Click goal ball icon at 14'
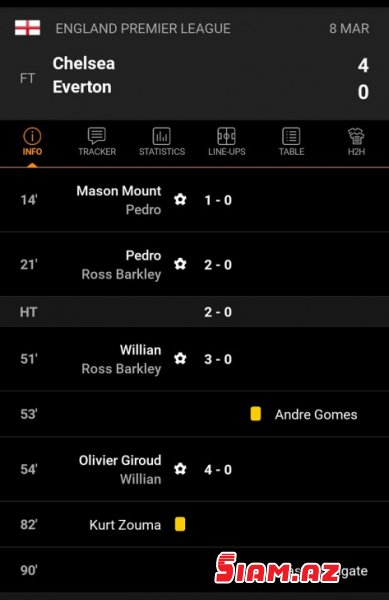Image resolution: width=389 pixels, height=600 pixels. pos(180,199)
